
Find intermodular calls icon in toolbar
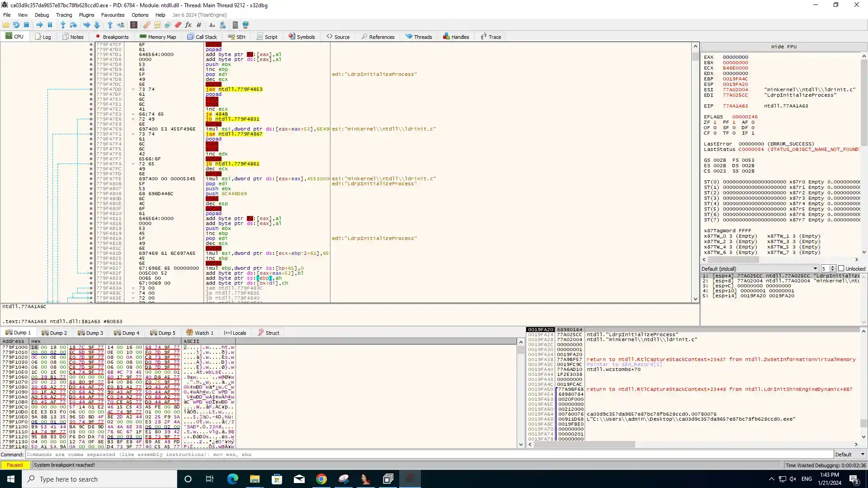222,25
